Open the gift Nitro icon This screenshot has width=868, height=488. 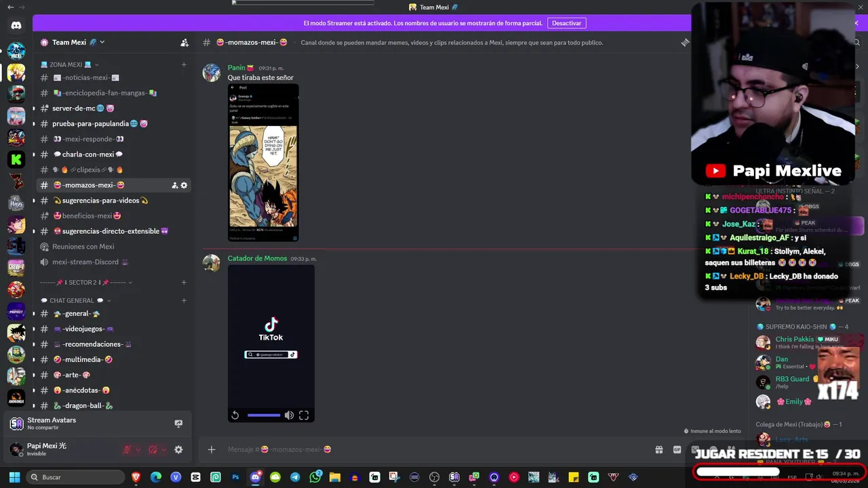pyautogui.click(x=658, y=449)
